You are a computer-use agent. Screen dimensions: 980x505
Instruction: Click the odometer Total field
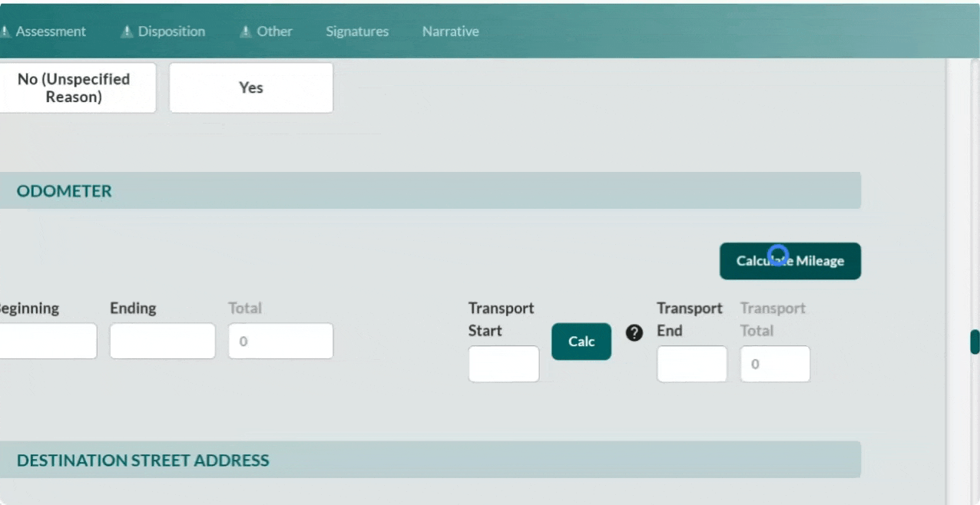280,341
